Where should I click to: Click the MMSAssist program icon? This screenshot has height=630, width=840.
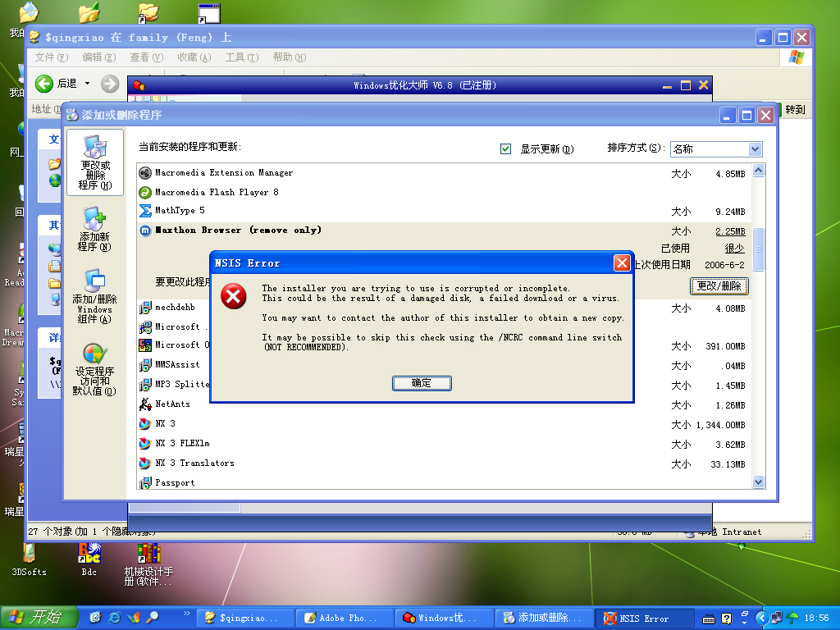(145, 365)
